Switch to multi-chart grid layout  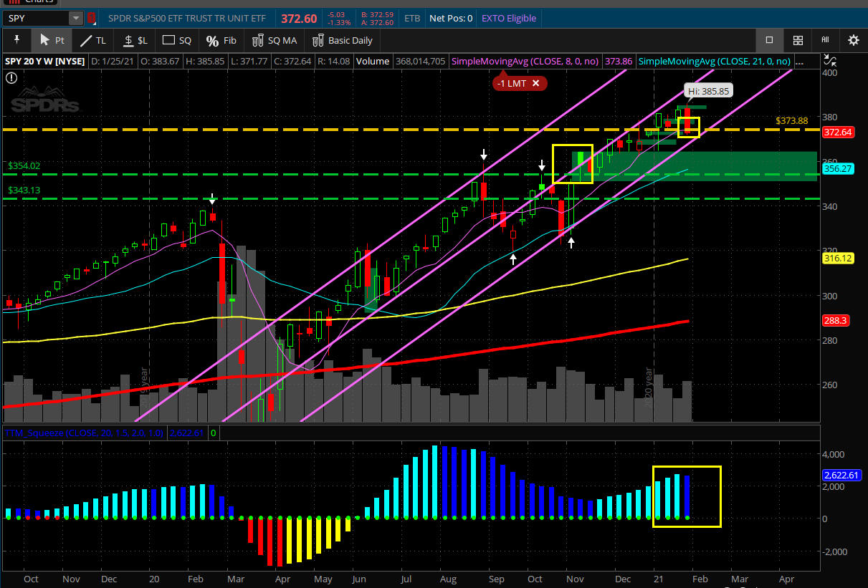[x=798, y=40]
